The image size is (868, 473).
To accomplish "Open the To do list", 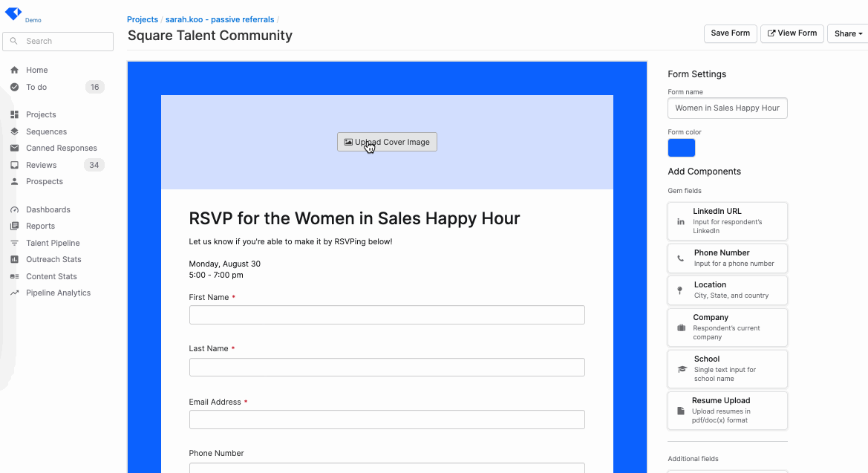I will coord(36,87).
